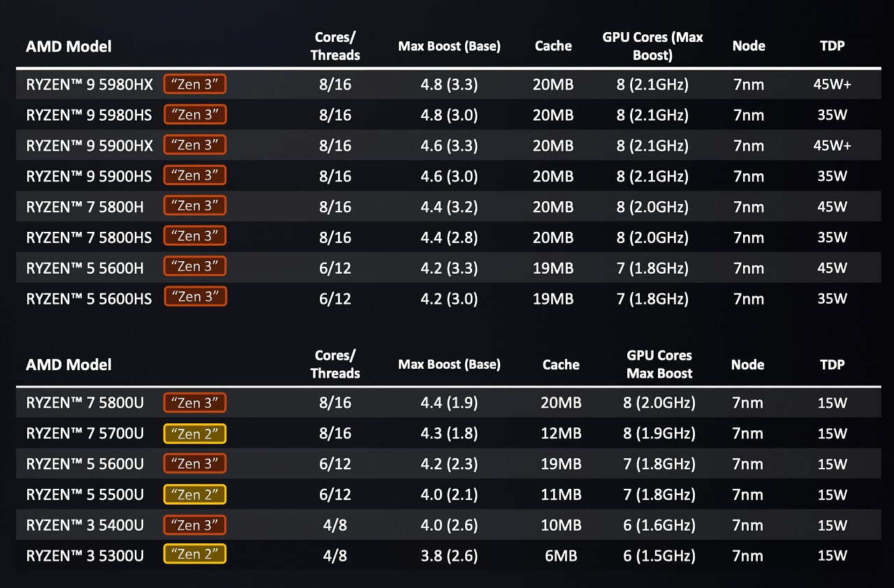Click the Zen 2 badge next to Ryzen 7 5700U
The image size is (894, 588).
[x=195, y=434]
